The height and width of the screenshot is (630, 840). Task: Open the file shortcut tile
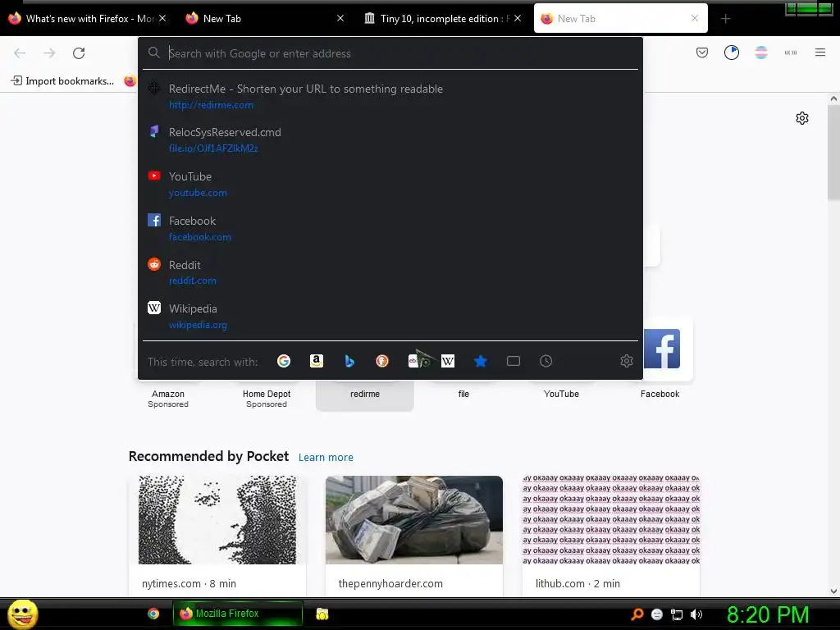463,394
